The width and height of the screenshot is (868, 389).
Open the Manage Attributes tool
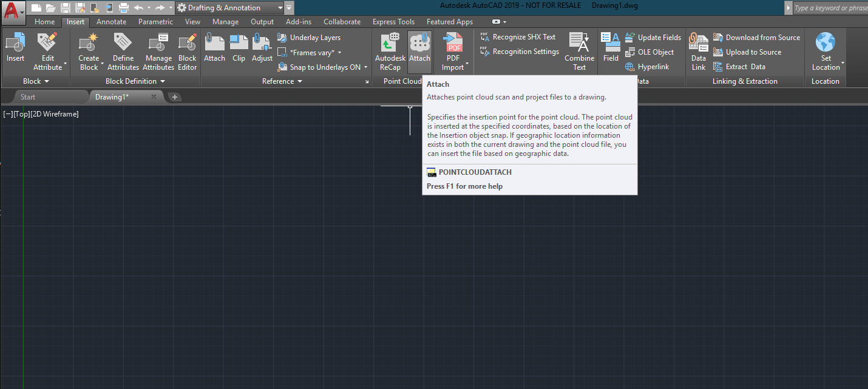click(158, 52)
